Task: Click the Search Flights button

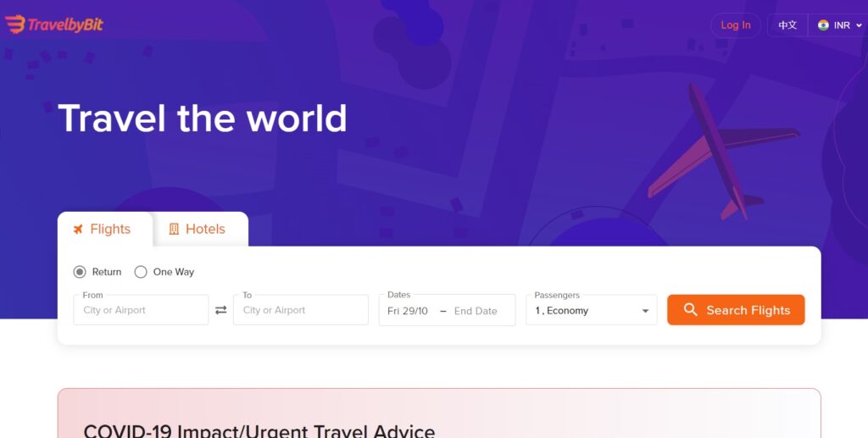Action: (736, 310)
